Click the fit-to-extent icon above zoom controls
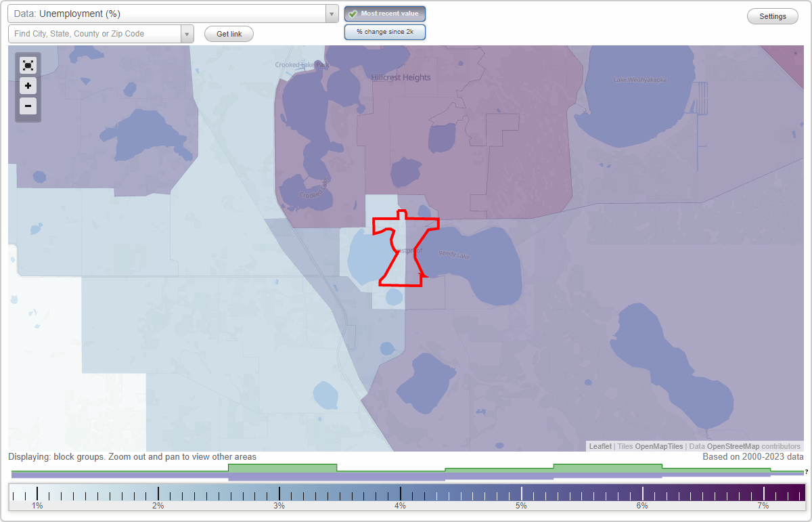The image size is (812, 522). coord(28,66)
